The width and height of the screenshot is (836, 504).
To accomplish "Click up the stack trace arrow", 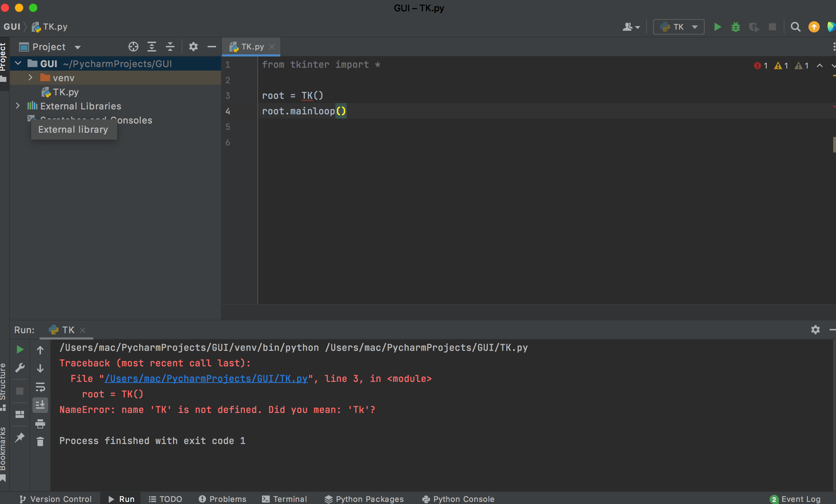I will [x=40, y=350].
